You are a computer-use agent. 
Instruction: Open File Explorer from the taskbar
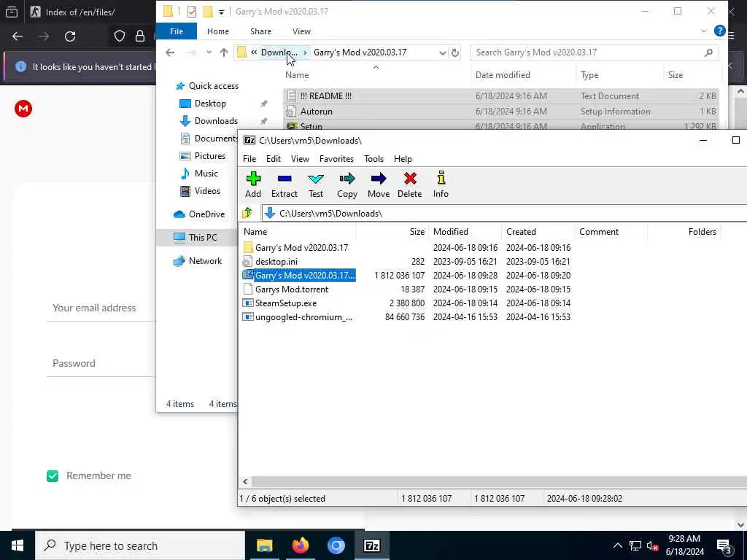264,545
